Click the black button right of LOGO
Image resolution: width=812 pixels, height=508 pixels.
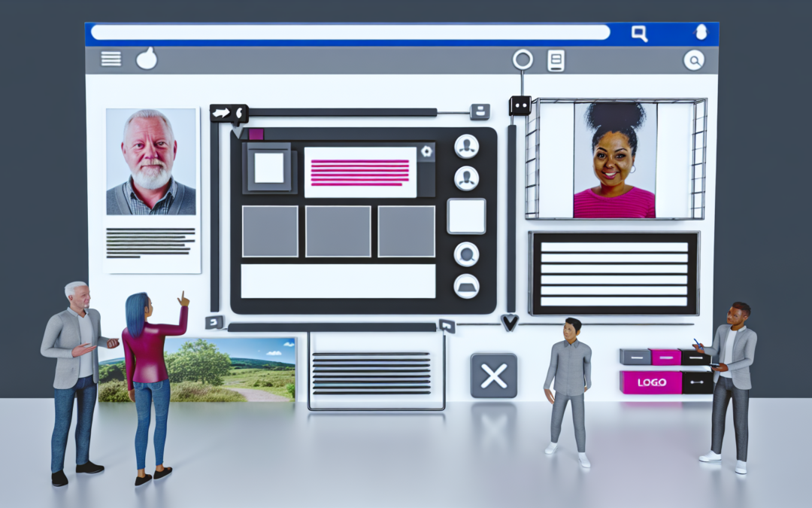698,382
